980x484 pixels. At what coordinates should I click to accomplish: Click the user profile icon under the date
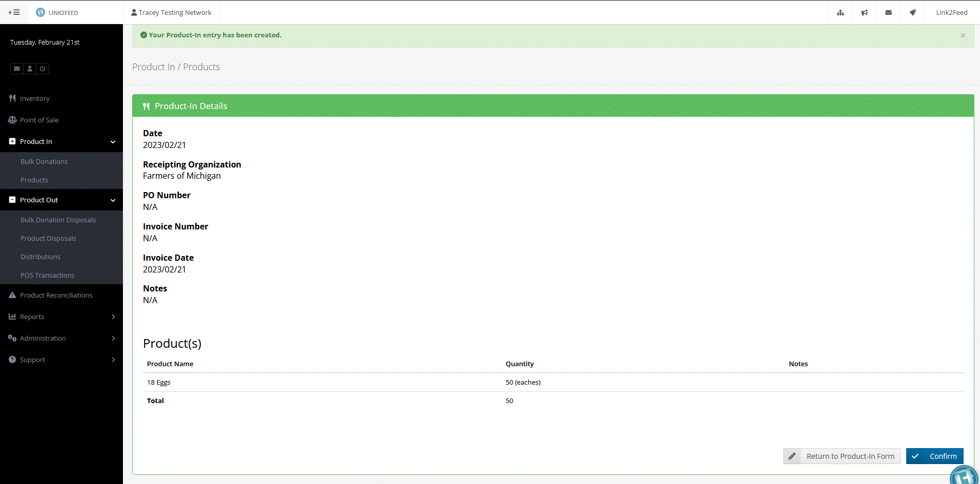30,69
